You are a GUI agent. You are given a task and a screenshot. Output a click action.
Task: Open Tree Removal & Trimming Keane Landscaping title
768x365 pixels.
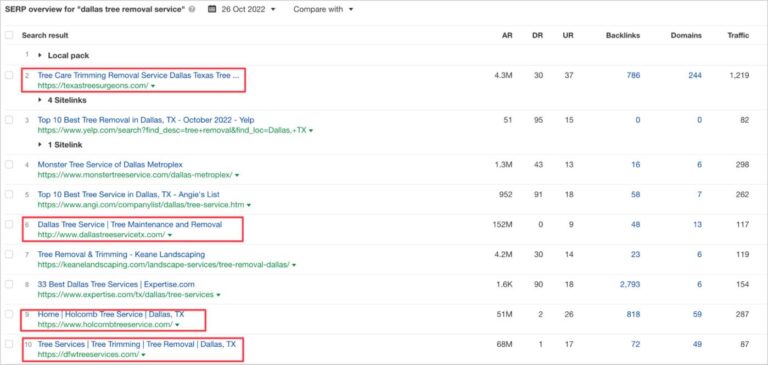121,254
